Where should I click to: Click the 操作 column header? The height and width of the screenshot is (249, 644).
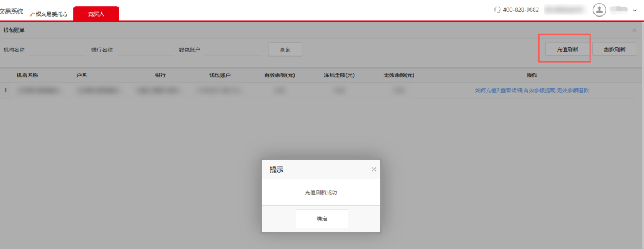pyautogui.click(x=532, y=76)
